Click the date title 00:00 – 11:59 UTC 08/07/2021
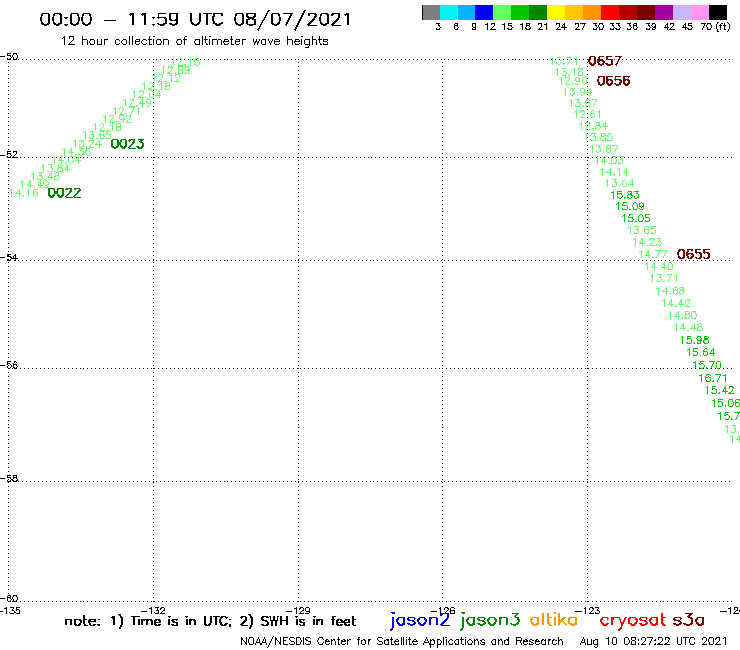Viewport: 740px width, 650px height. [195, 19]
